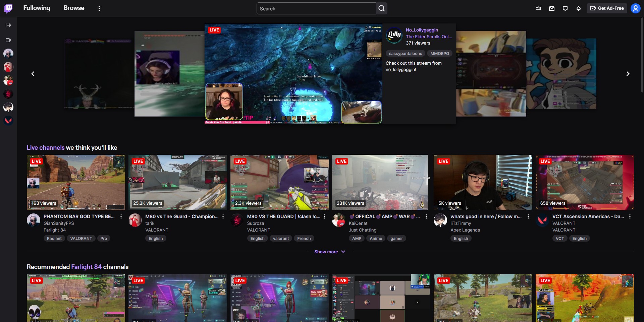The width and height of the screenshot is (644, 322).
Task: Click the search magnifier button
Action: (382, 8)
